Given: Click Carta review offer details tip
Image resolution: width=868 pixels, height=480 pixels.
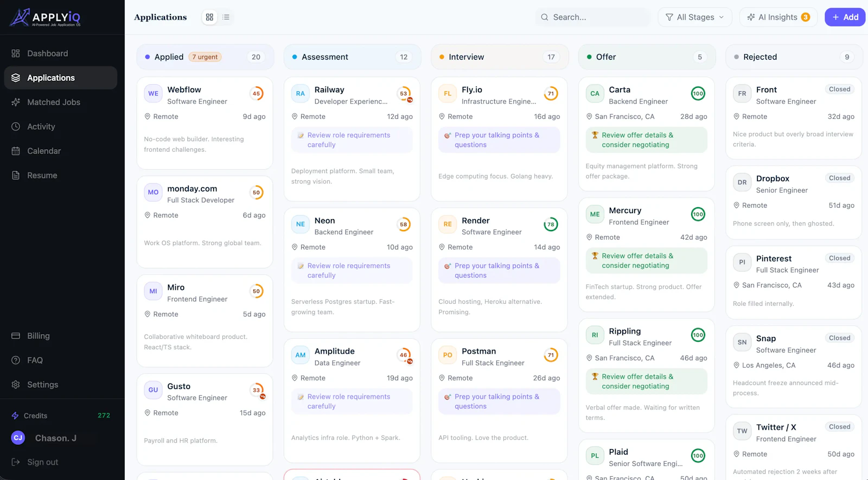Looking at the screenshot, I should (647, 140).
